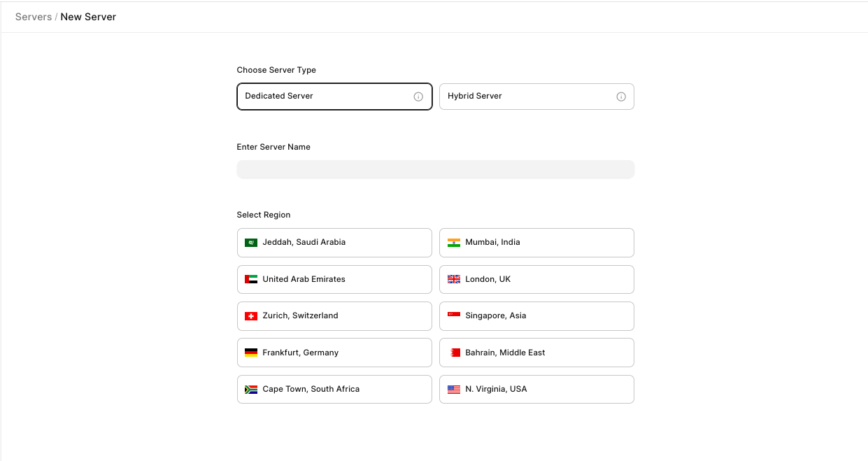Screen dimensions: 868x461
Task: Click the New Server breadcrumb
Action: coord(88,17)
